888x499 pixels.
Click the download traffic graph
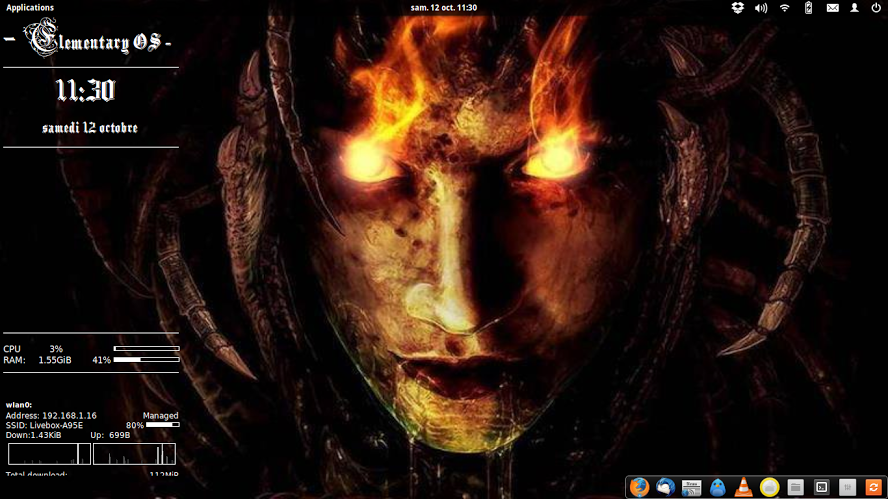49,454
